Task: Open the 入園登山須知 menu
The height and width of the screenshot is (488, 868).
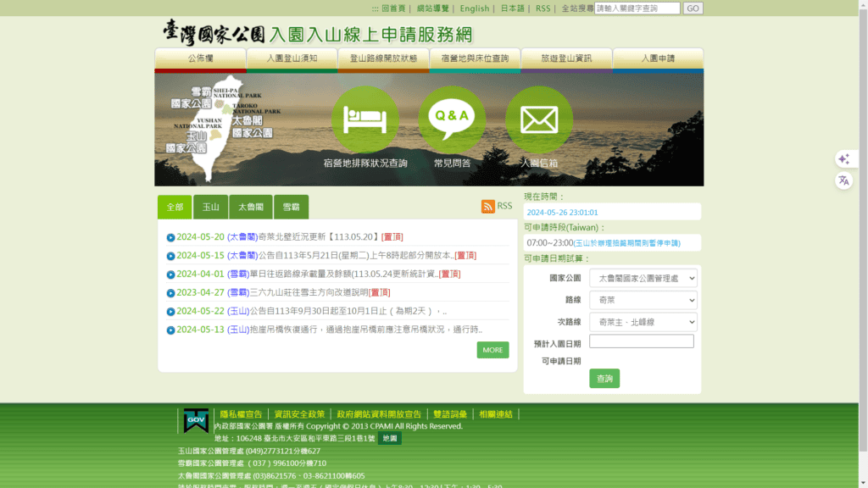Action: point(292,58)
